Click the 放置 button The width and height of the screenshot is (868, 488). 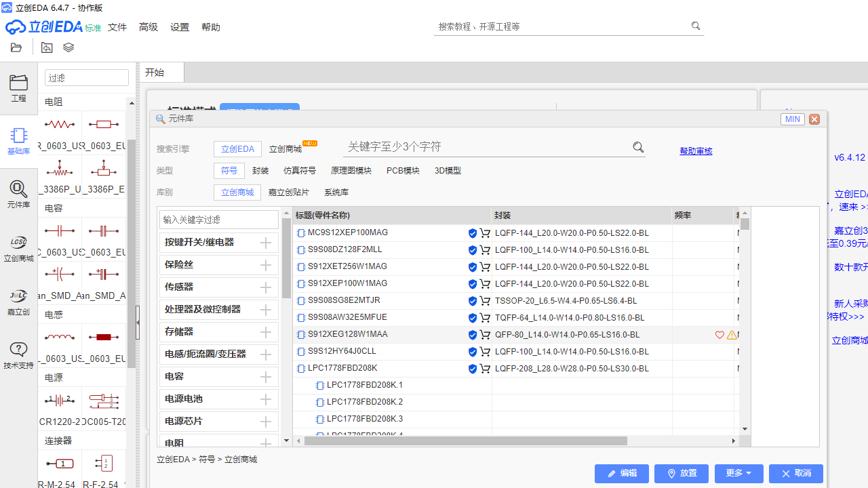coord(682,473)
